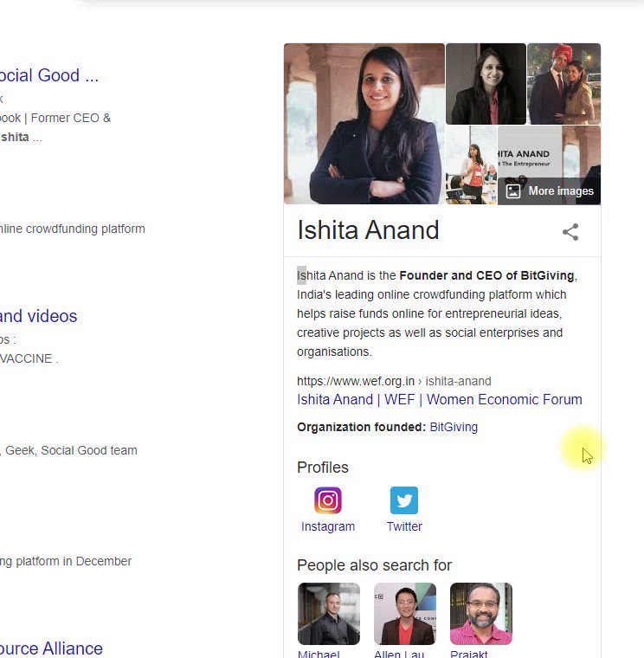Click the 'Profiles' section heading
The image size is (644, 658).
pos(323,468)
